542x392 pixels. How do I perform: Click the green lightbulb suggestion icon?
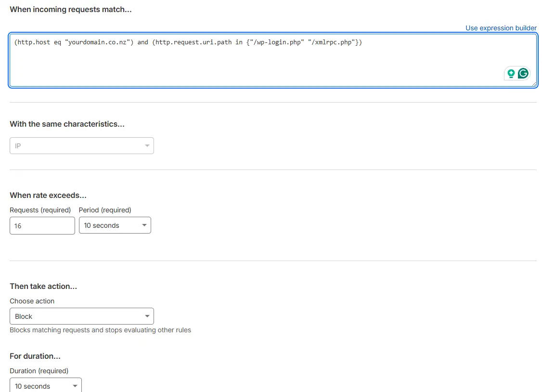tap(511, 73)
